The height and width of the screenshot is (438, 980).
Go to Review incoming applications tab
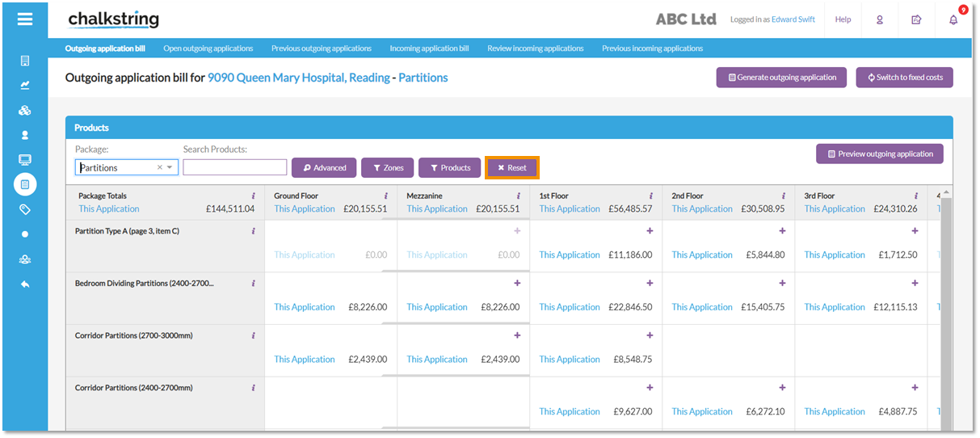(535, 48)
